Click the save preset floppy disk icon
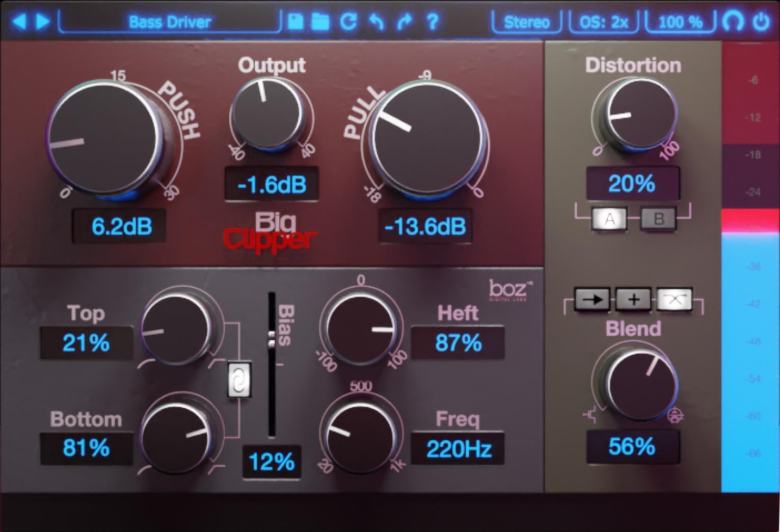 [295, 22]
